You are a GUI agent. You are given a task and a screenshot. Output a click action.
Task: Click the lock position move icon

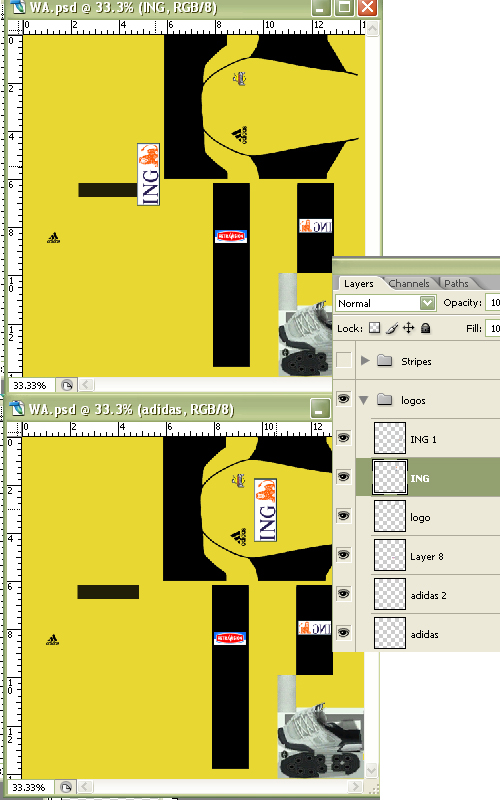point(409,328)
